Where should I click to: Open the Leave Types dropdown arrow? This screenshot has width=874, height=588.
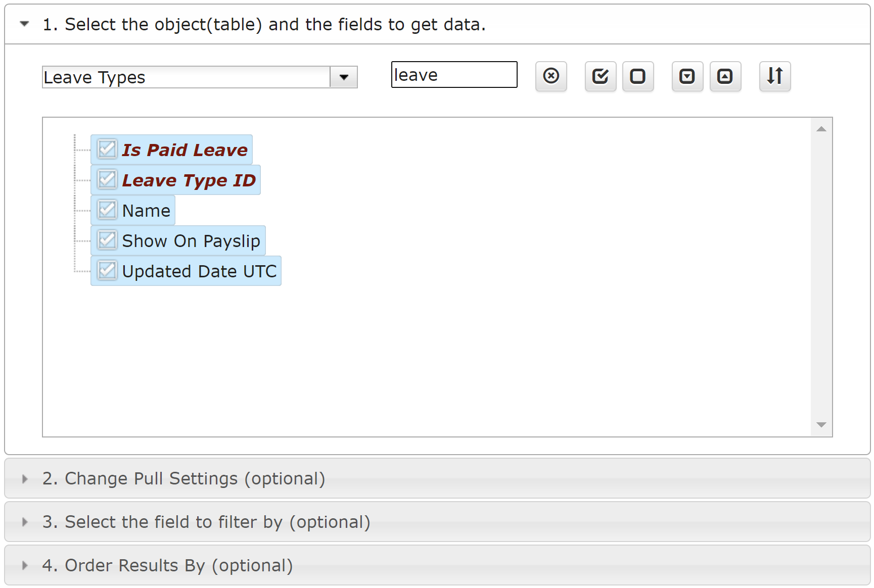click(x=344, y=77)
